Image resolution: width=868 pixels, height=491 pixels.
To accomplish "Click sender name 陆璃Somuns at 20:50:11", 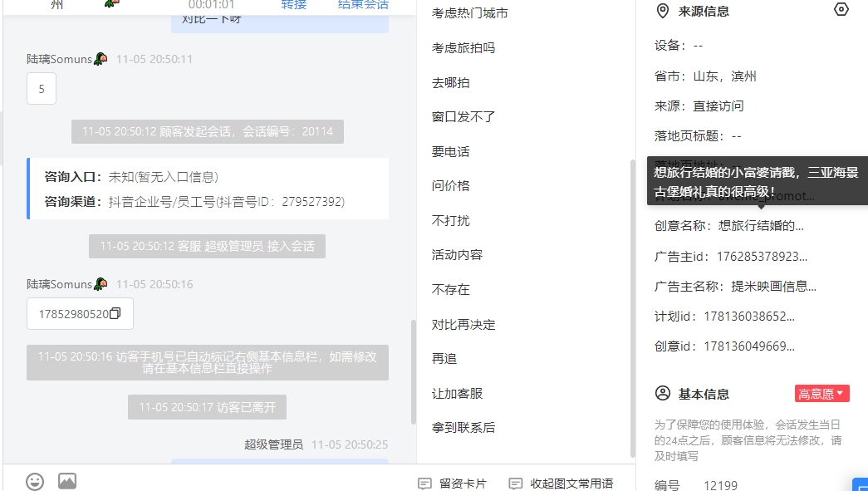I will coord(60,59).
